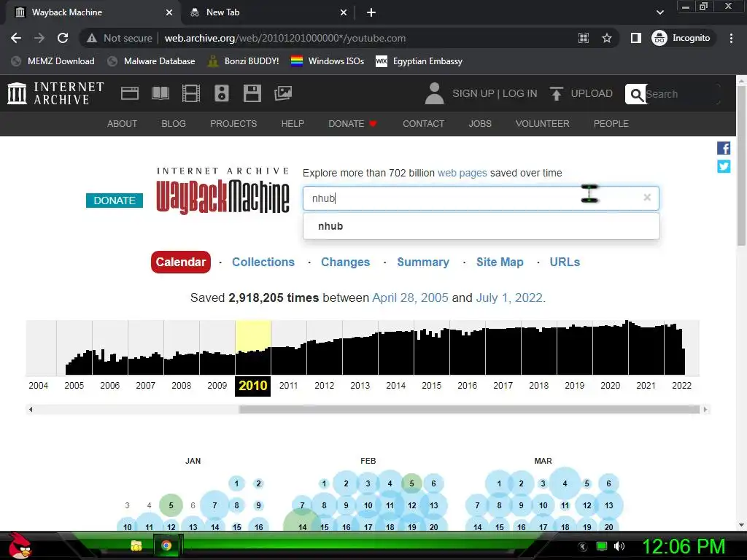Select nhub autocomplete suggestion
The image size is (747, 560).
481,226
